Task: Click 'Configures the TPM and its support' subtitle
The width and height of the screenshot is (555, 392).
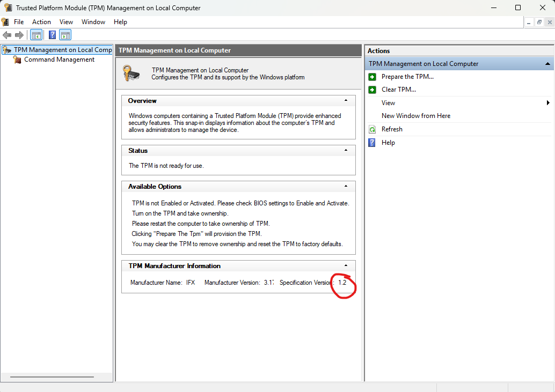Action: pos(228,77)
